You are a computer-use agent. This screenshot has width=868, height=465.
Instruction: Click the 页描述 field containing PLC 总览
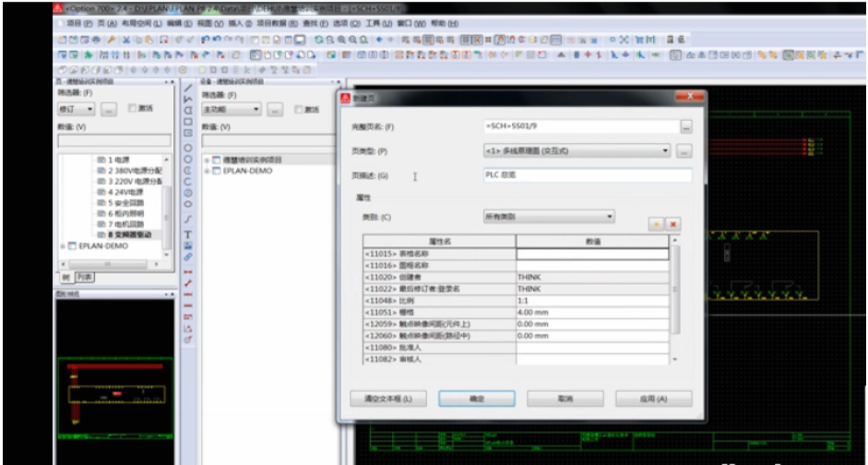(x=587, y=173)
